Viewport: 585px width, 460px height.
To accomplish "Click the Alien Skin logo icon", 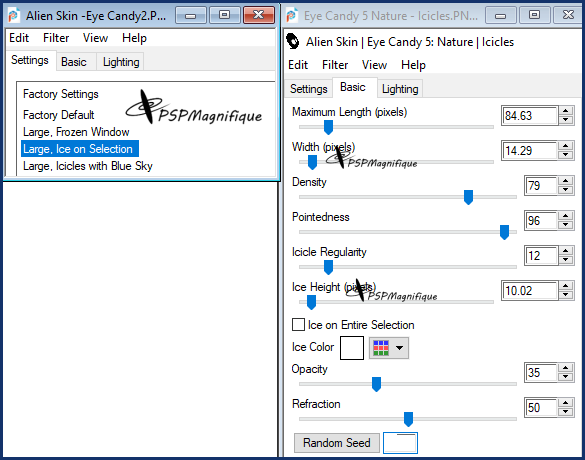I will tap(293, 41).
